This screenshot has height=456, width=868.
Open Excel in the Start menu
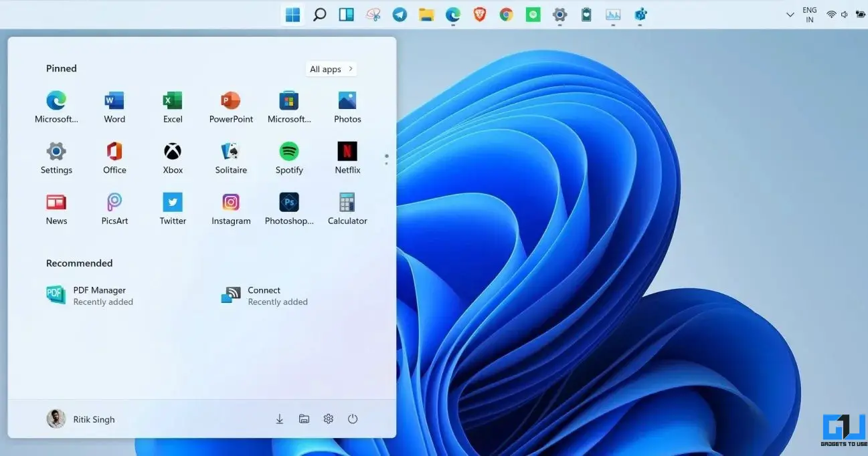(173, 107)
